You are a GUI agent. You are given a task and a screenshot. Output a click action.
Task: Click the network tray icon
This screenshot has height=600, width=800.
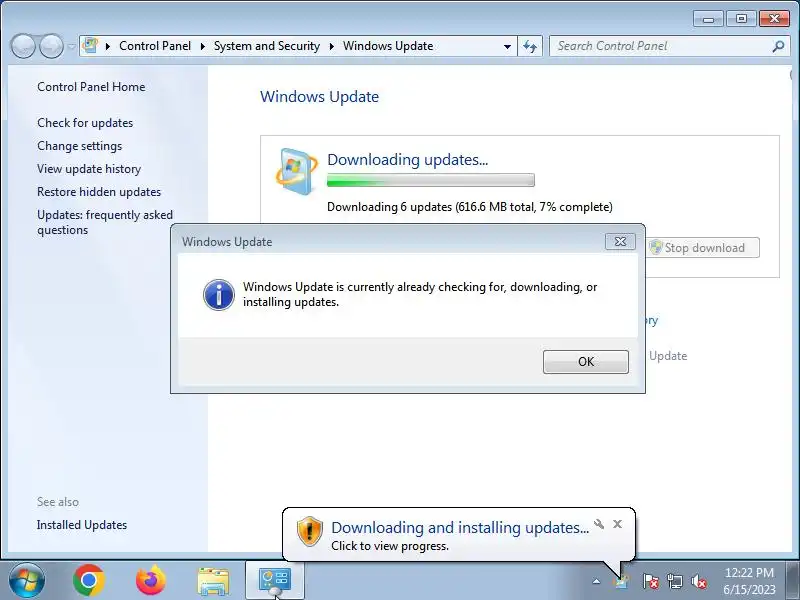click(x=675, y=581)
